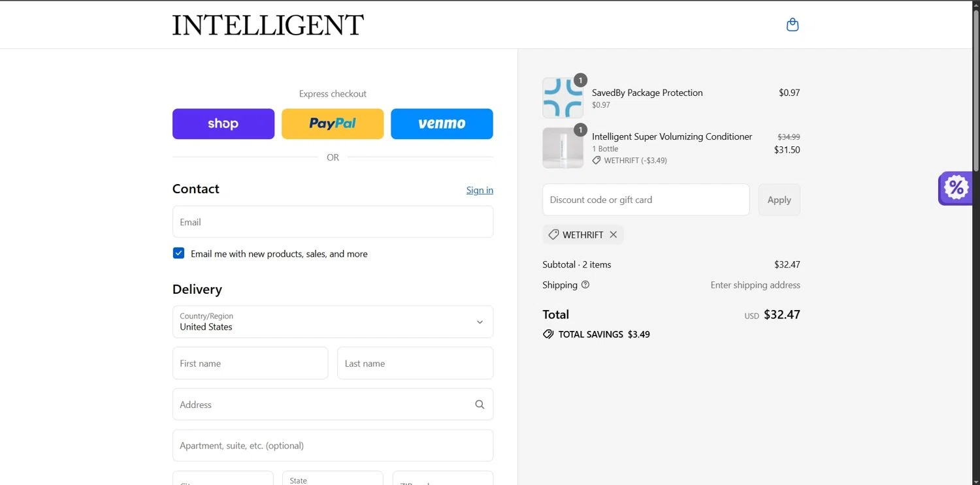Click the $31.50 discounted price
The width and height of the screenshot is (980, 485).
pyautogui.click(x=787, y=149)
